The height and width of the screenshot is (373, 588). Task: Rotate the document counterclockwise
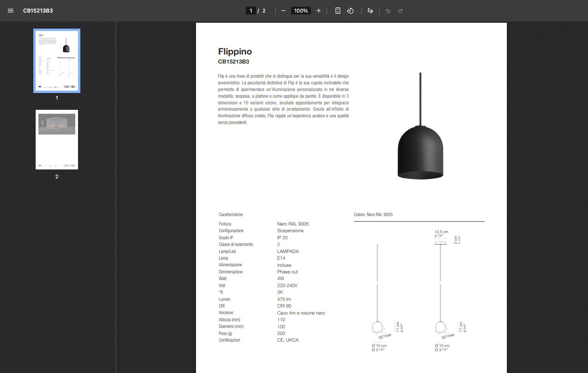(350, 11)
